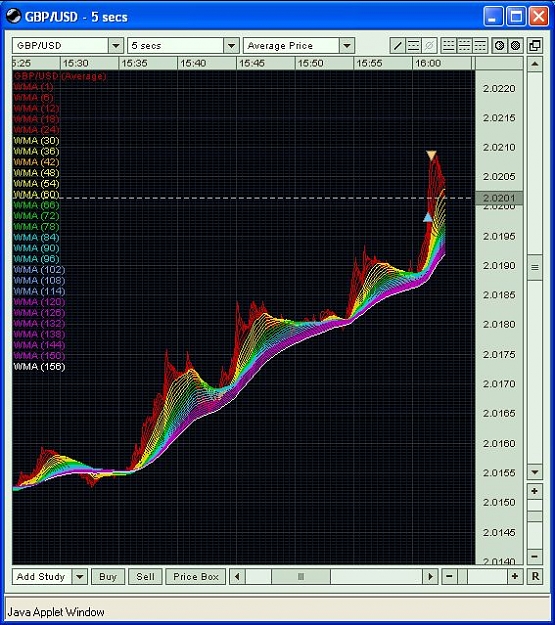
Task: Click the 2.0201 current price label
Action: pos(499,198)
